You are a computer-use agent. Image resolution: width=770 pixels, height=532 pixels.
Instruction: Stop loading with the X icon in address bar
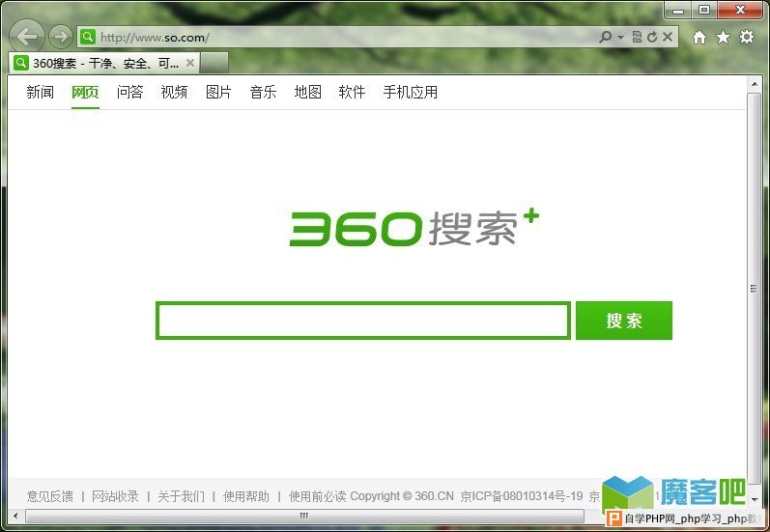(x=668, y=37)
